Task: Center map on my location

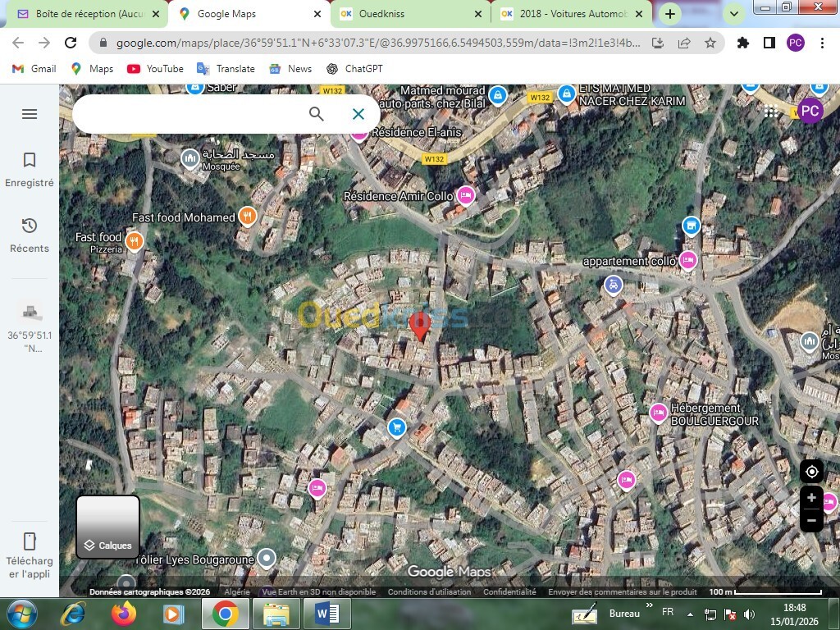Action: click(811, 472)
